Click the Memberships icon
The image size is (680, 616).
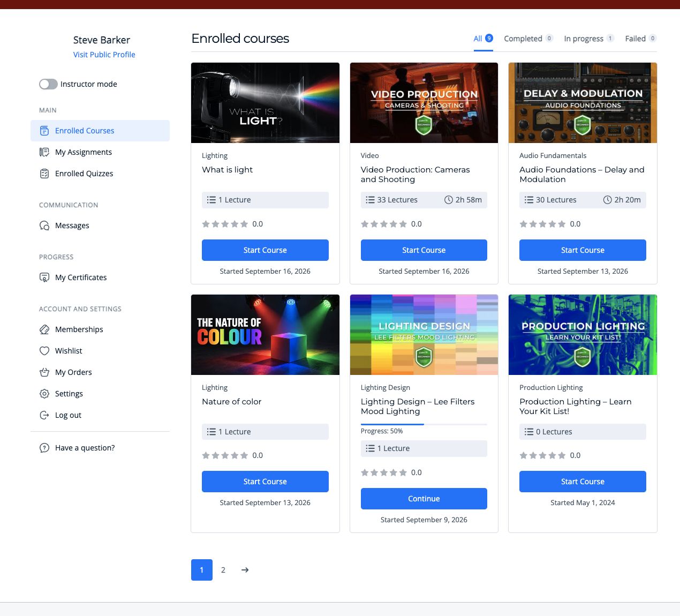click(x=44, y=329)
